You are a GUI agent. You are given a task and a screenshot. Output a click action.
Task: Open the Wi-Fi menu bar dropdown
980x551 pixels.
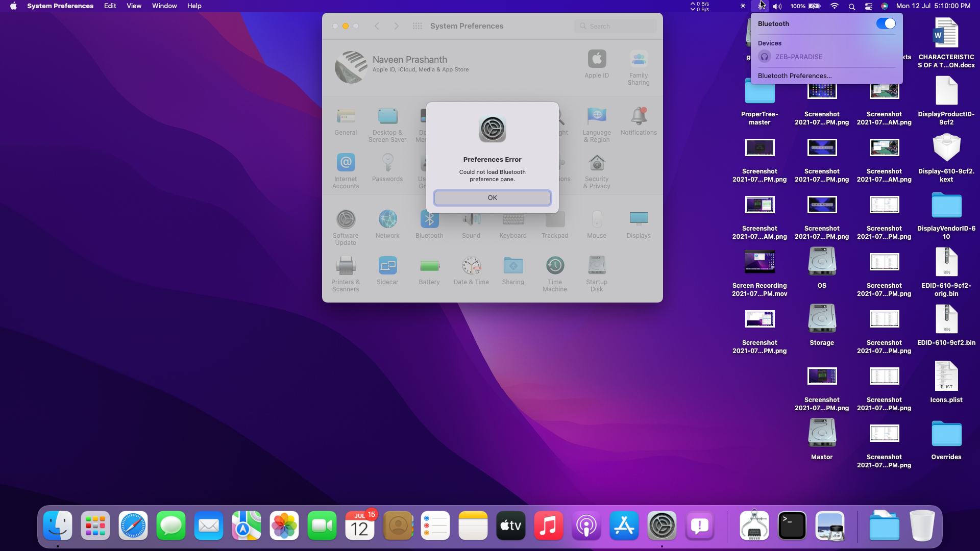click(835, 6)
